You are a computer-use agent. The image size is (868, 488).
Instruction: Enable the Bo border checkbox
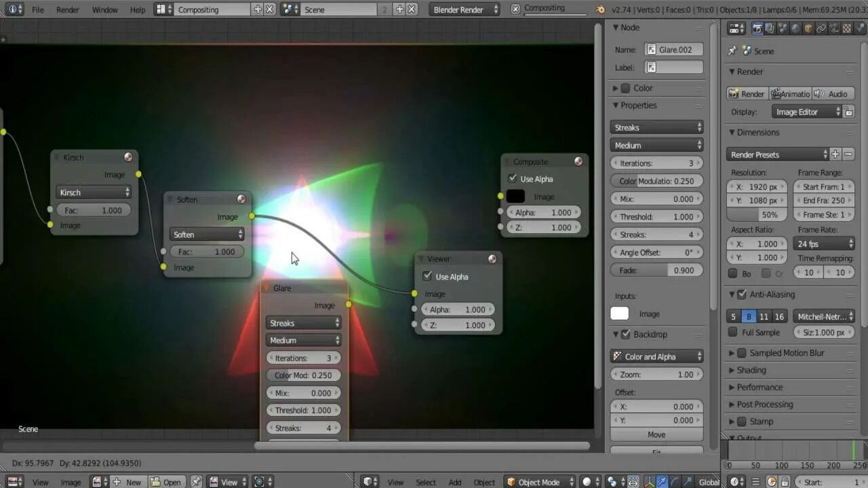pyautogui.click(x=732, y=273)
